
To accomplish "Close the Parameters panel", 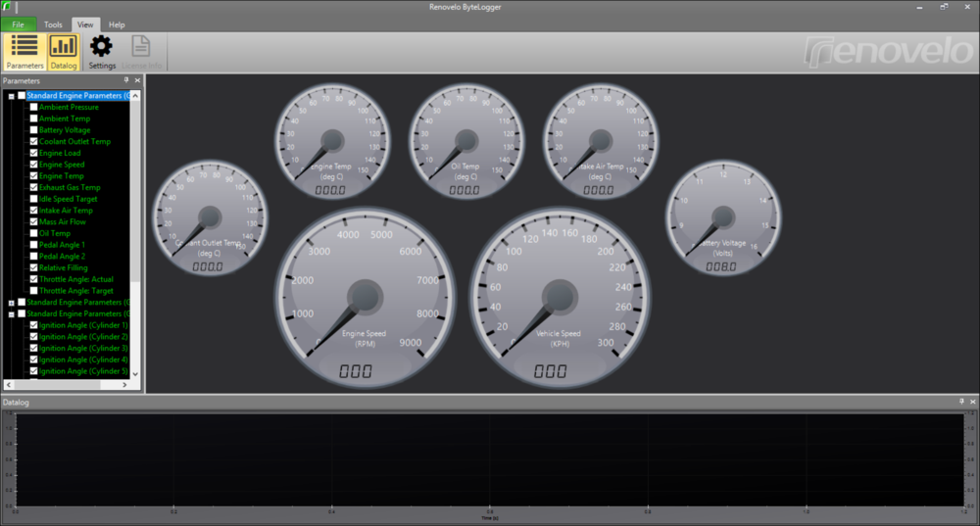I will 137,80.
